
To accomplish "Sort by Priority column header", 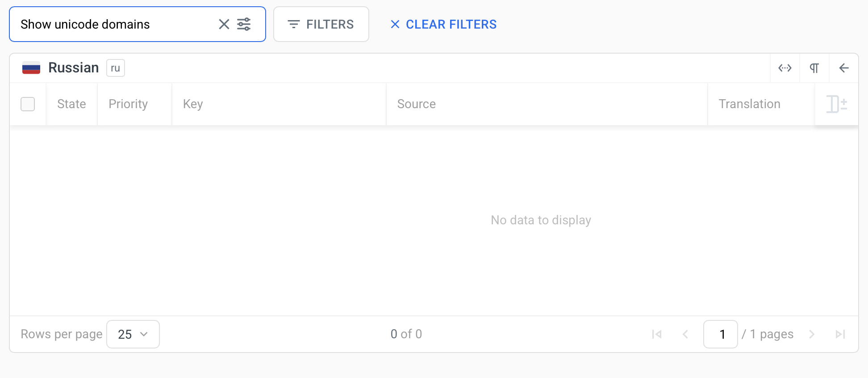I will tap(128, 104).
